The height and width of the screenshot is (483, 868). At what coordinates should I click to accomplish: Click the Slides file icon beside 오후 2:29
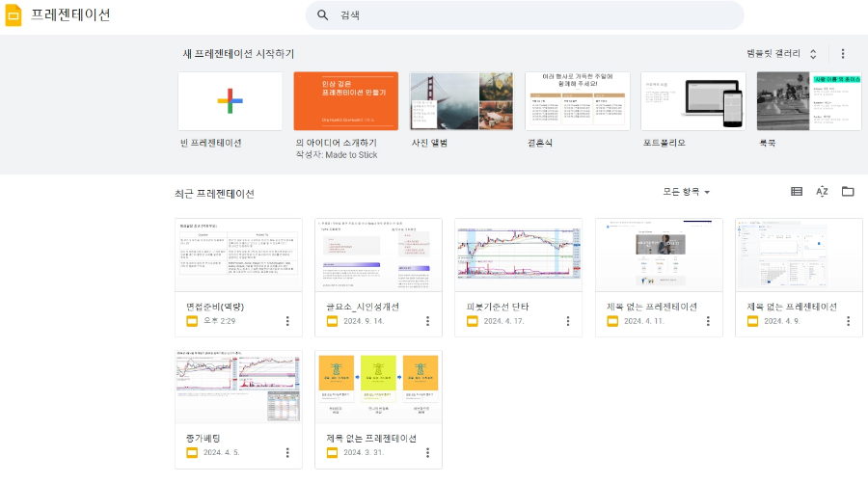[192, 321]
